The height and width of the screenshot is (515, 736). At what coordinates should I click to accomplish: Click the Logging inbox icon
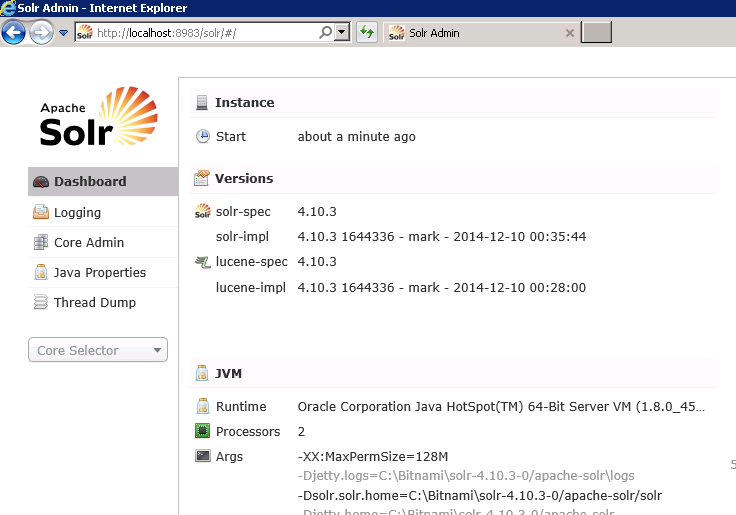[x=41, y=212]
